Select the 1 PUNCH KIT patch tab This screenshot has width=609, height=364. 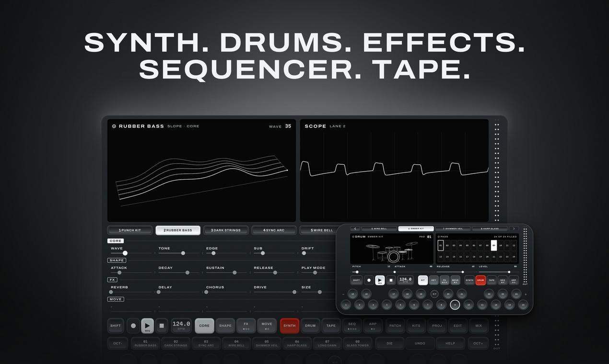coord(130,230)
